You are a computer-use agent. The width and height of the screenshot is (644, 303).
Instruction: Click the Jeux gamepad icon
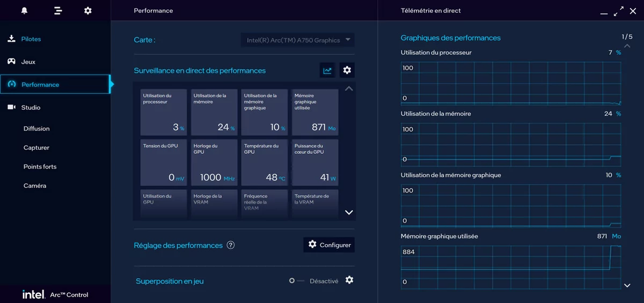(x=11, y=61)
